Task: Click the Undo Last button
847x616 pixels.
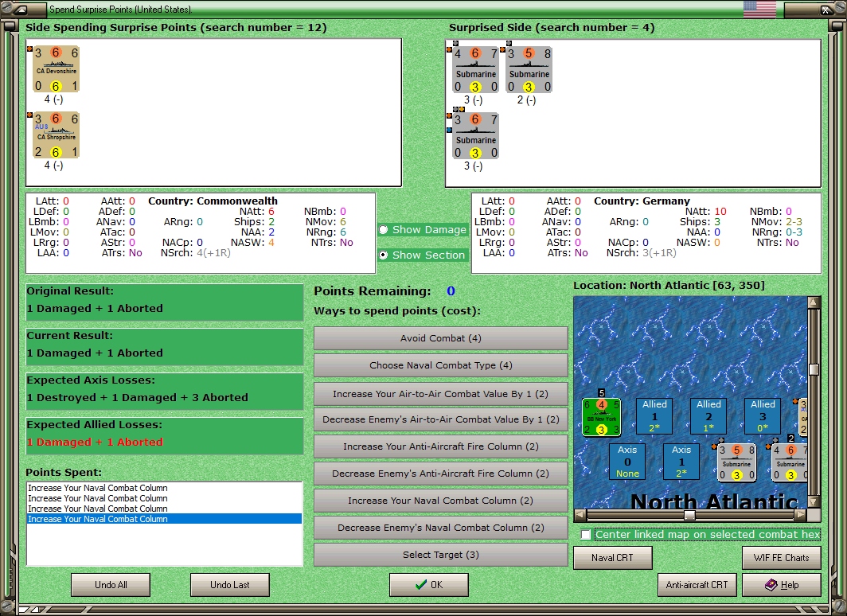Action: pos(229,585)
